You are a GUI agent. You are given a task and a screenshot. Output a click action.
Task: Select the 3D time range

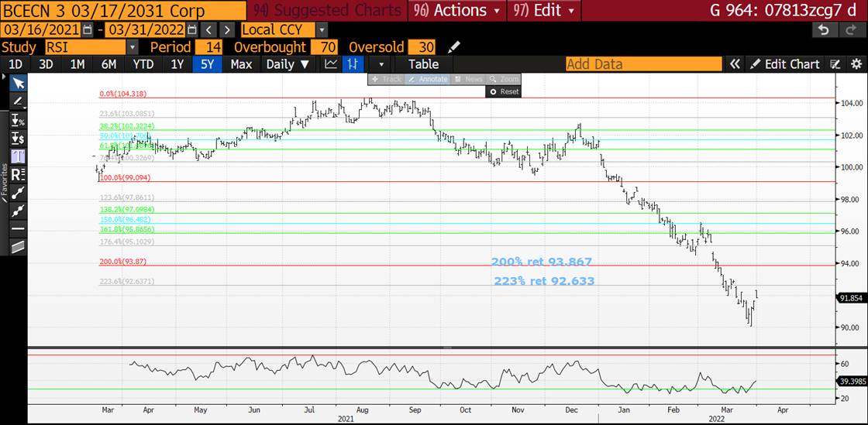[x=46, y=64]
